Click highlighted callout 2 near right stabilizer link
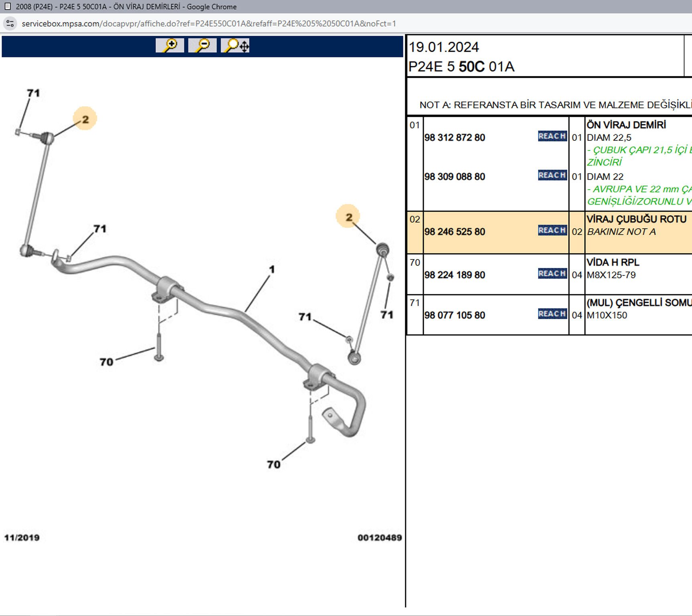This screenshot has height=616, width=692. tap(348, 217)
